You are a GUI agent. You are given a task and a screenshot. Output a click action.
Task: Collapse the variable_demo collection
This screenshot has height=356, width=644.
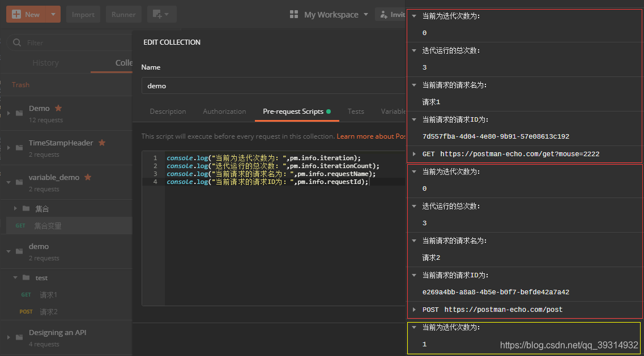pyautogui.click(x=8, y=182)
